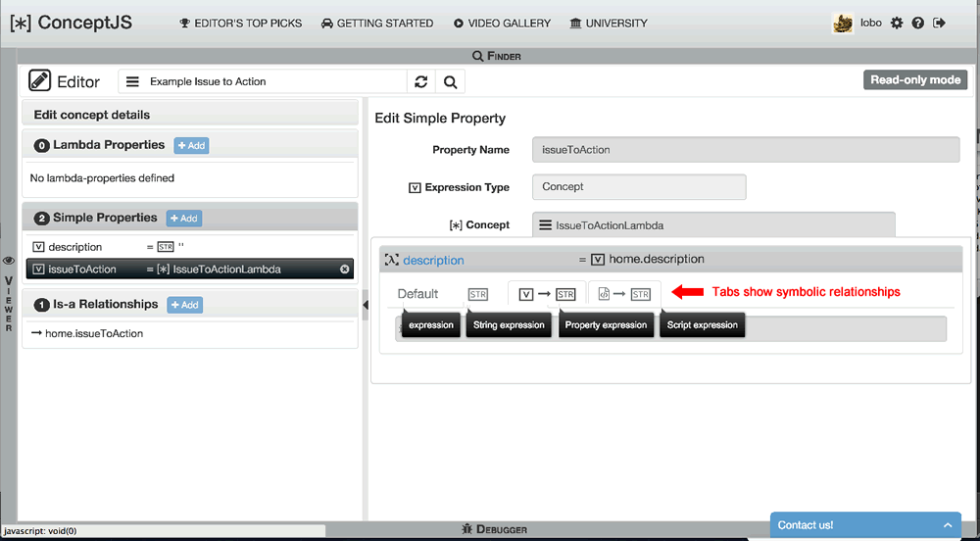Expand Contact us chevron
The image size is (980, 541).
coord(948,525)
